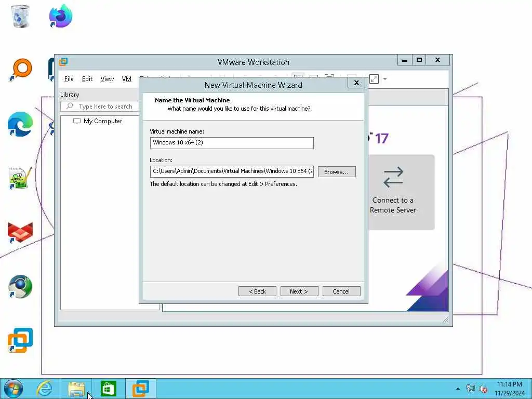The width and height of the screenshot is (532, 399).
Task: Open the Notepad++ desktop shortcut
Action: tap(20, 178)
